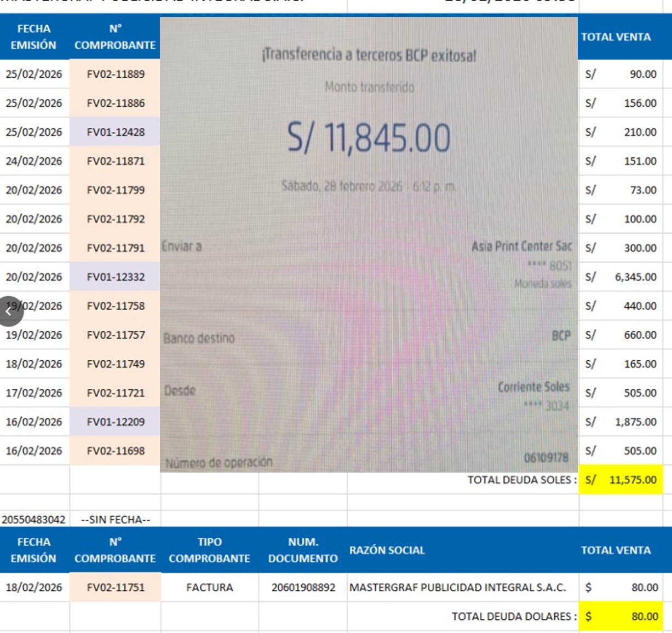Select the FACTURA type cell
This screenshot has width=672, height=633.
(209, 587)
